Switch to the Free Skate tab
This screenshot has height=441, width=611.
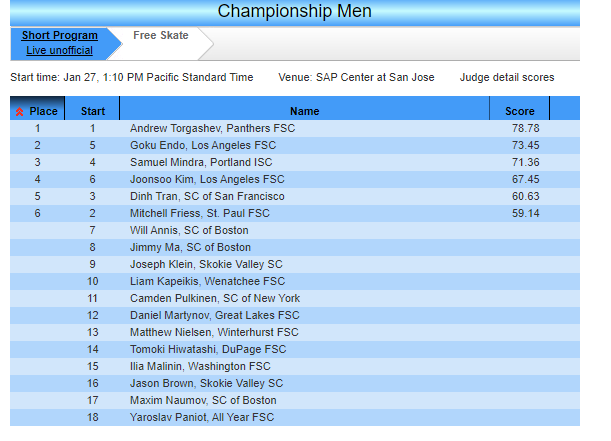coord(159,36)
